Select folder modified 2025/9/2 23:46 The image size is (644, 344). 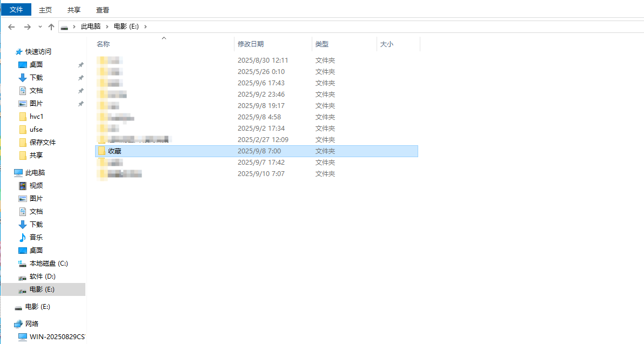click(x=257, y=95)
